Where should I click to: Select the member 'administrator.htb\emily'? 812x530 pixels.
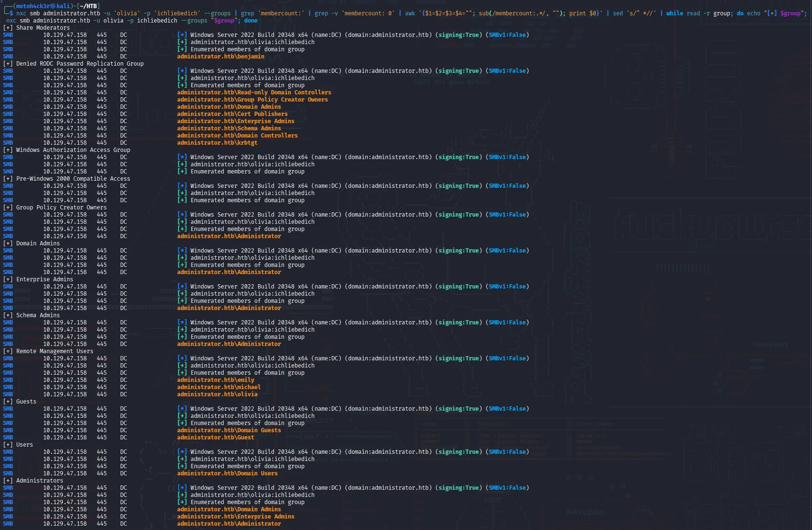pyautogui.click(x=215, y=380)
